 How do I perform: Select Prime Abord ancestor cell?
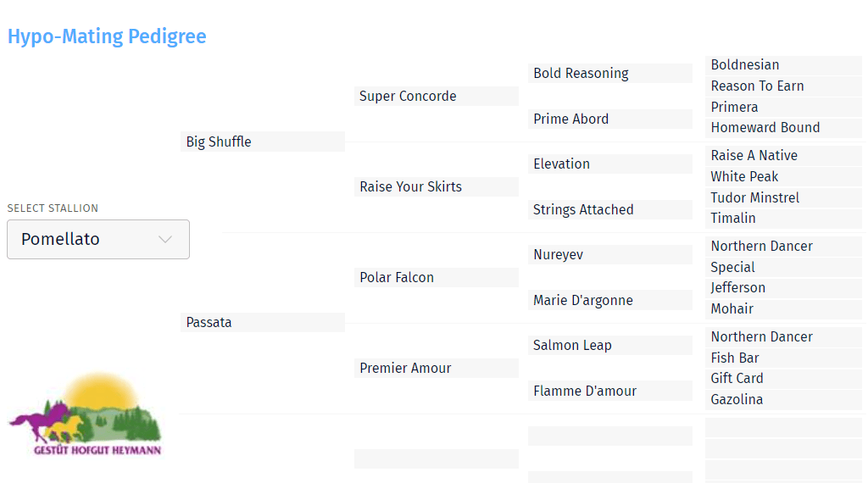[610, 119]
